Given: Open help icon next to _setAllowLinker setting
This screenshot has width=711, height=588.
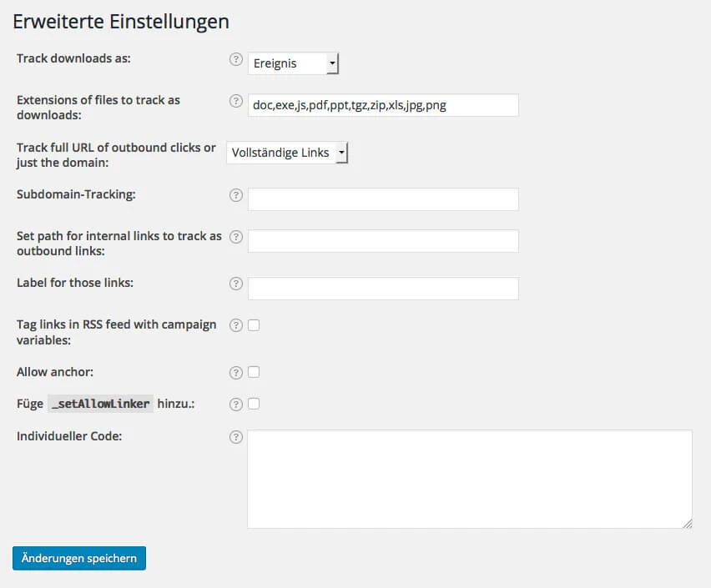Looking at the screenshot, I should 234,404.
